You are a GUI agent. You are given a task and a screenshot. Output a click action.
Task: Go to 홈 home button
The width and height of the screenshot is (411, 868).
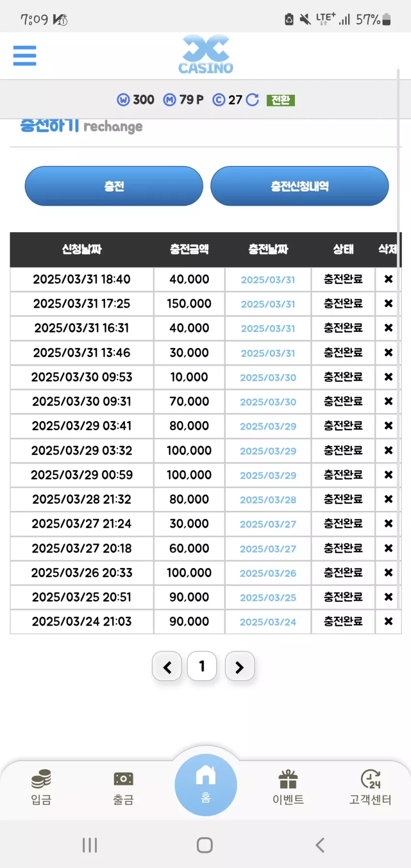[x=205, y=785]
